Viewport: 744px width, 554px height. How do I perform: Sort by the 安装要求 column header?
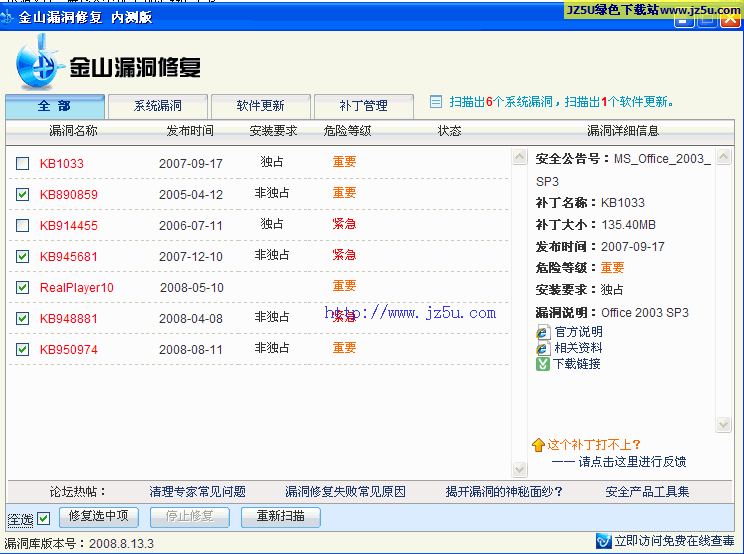click(273, 131)
